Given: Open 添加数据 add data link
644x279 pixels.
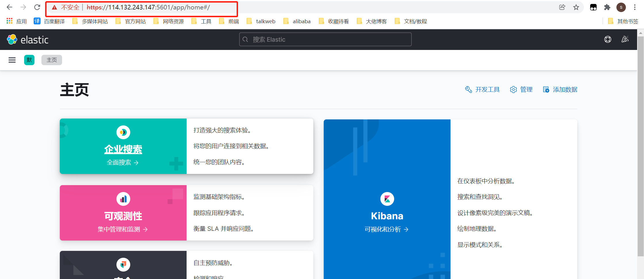Looking at the screenshot, I should [x=560, y=90].
